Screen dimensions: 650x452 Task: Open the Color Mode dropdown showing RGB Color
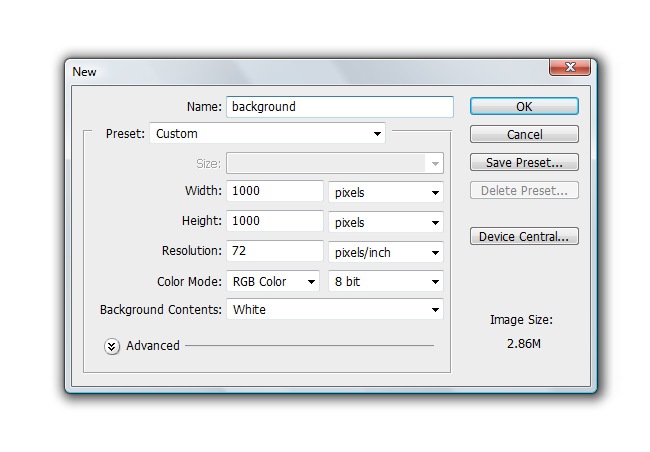point(273,282)
